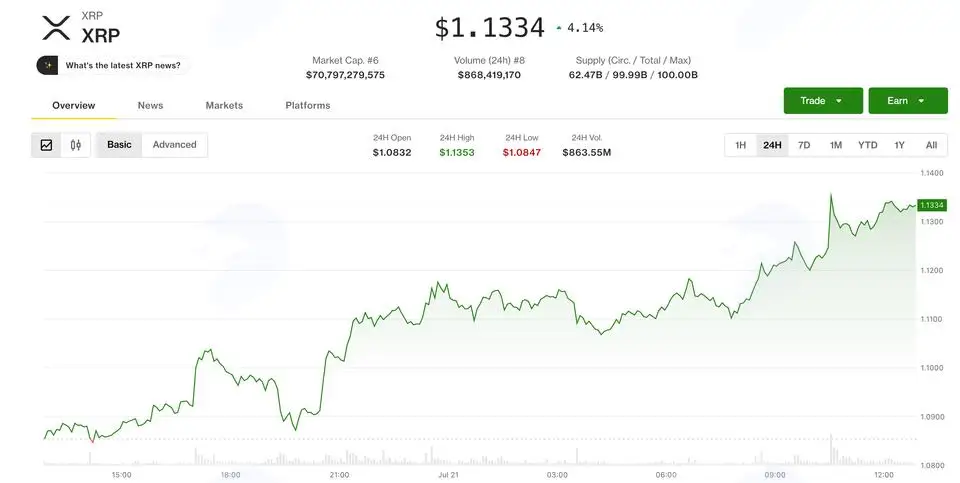Click the price spike peak on the chart
The image size is (960, 483).
pyautogui.click(x=831, y=195)
